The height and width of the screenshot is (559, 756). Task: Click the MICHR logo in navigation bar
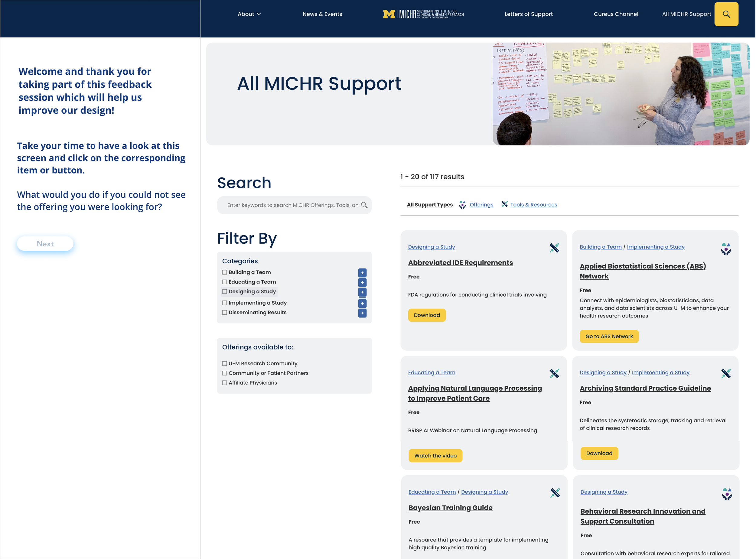[x=423, y=14]
